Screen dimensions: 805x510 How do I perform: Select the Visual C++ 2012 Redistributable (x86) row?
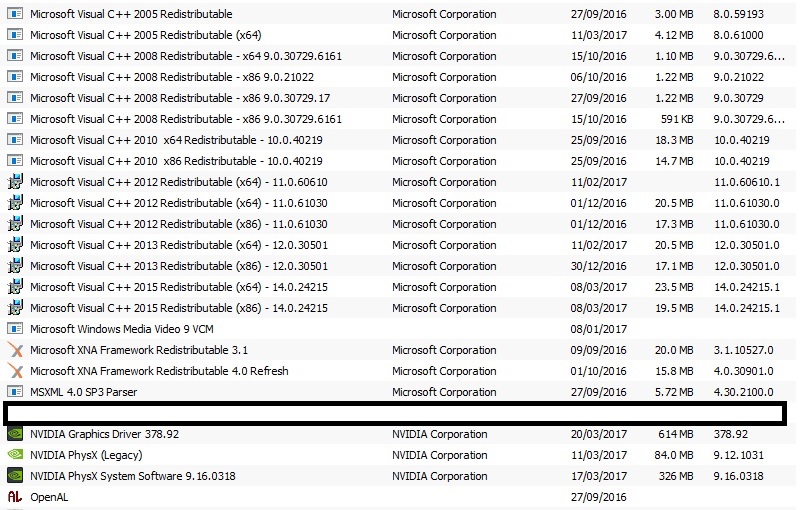point(178,224)
